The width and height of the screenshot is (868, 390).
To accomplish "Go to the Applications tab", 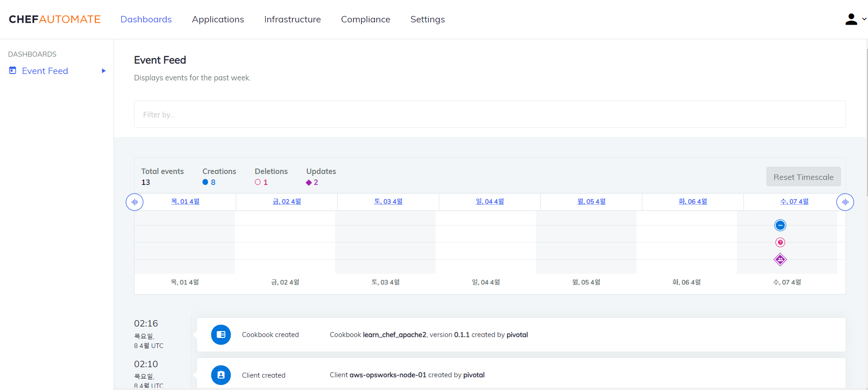I will click(x=218, y=19).
